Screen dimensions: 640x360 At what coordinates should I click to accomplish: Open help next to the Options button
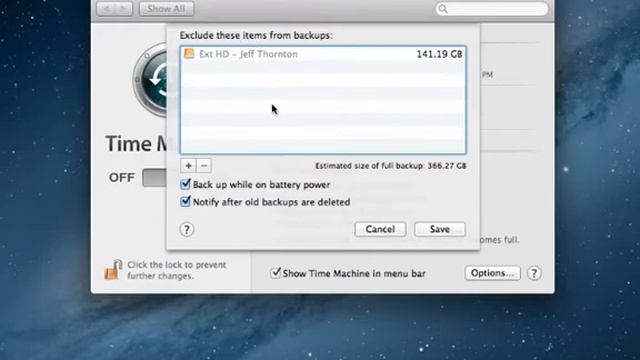534,273
